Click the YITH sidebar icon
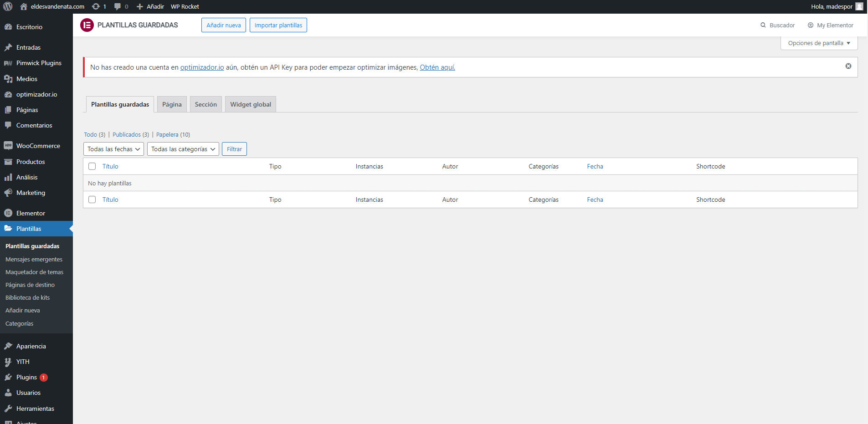The width and height of the screenshot is (868, 424). click(x=8, y=362)
